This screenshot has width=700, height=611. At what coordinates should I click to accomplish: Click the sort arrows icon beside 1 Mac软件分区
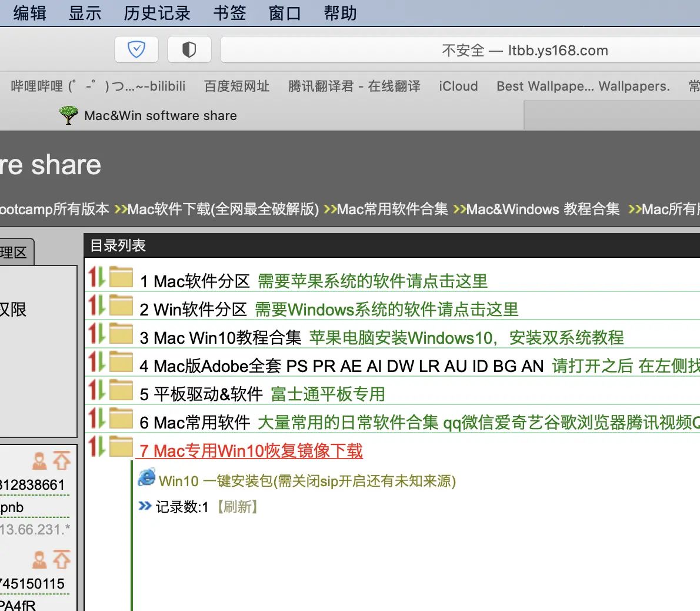pos(96,277)
